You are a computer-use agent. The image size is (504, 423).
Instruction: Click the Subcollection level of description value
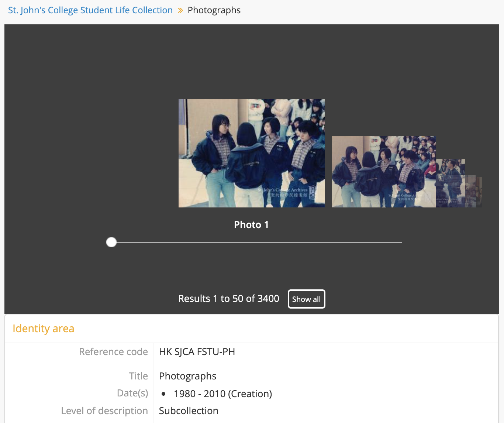(x=189, y=410)
